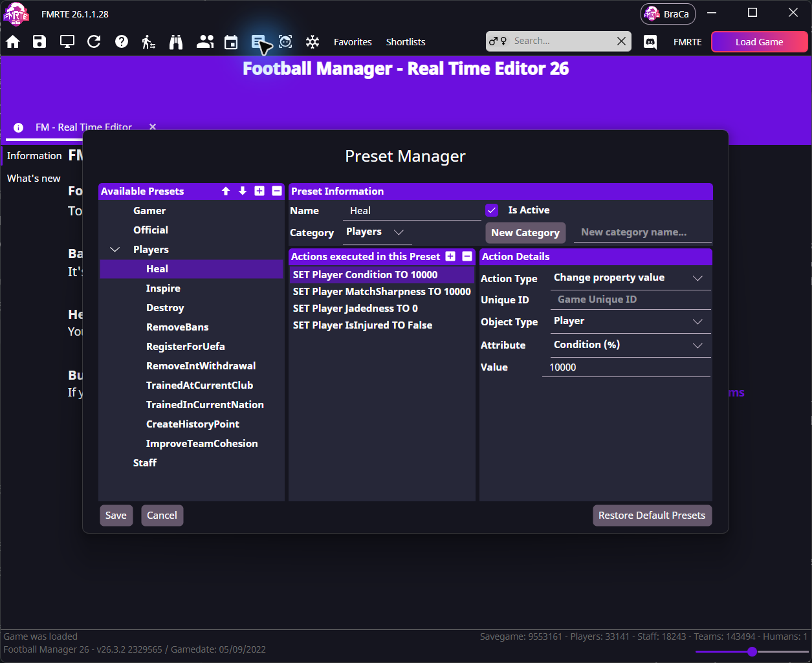Select action SET Player IsInjured TO False
This screenshot has width=812, height=663.
tap(382, 325)
